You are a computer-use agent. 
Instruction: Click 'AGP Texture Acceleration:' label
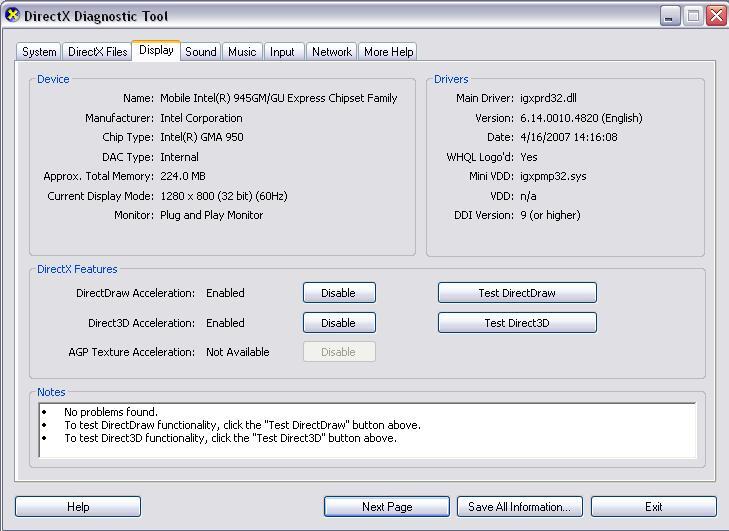click(x=132, y=352)
